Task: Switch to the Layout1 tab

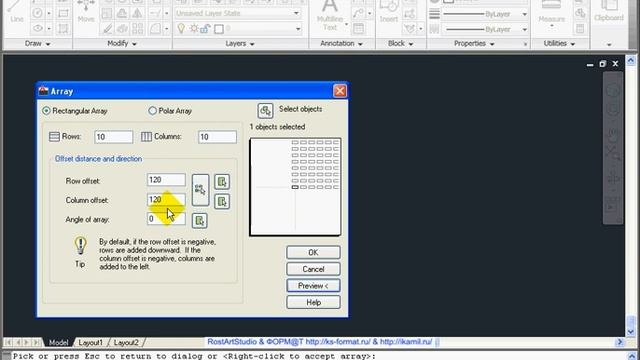Action: point(90,342)
